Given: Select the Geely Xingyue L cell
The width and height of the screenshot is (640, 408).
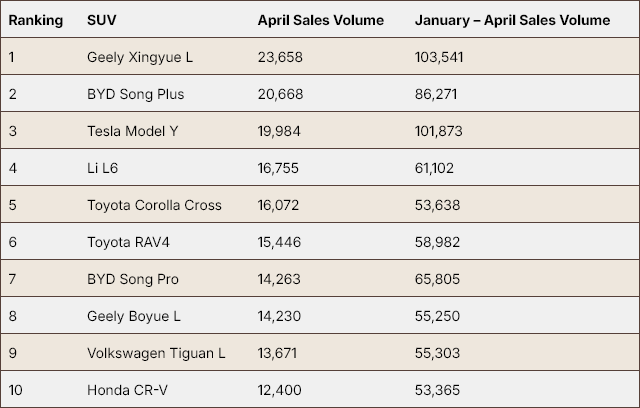Looking at the screenshot, I should coord(140,57).
